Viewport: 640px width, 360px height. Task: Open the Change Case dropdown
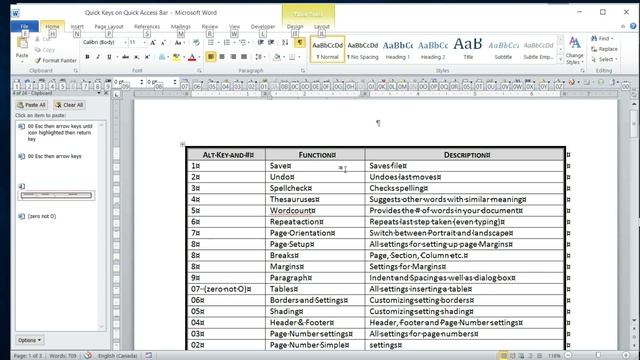click(x=179, y=42)
